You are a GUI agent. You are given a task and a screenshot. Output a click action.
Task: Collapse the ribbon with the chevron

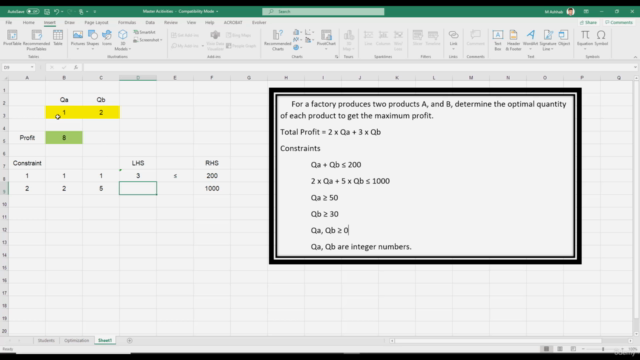[635, 57]
